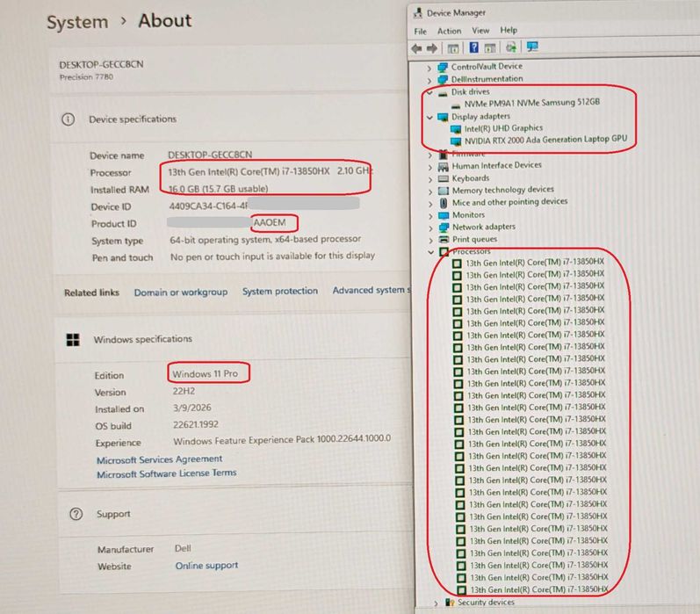
Task: Expand the Security devices node
Action: pyautogui.click(x=437, y=603)
